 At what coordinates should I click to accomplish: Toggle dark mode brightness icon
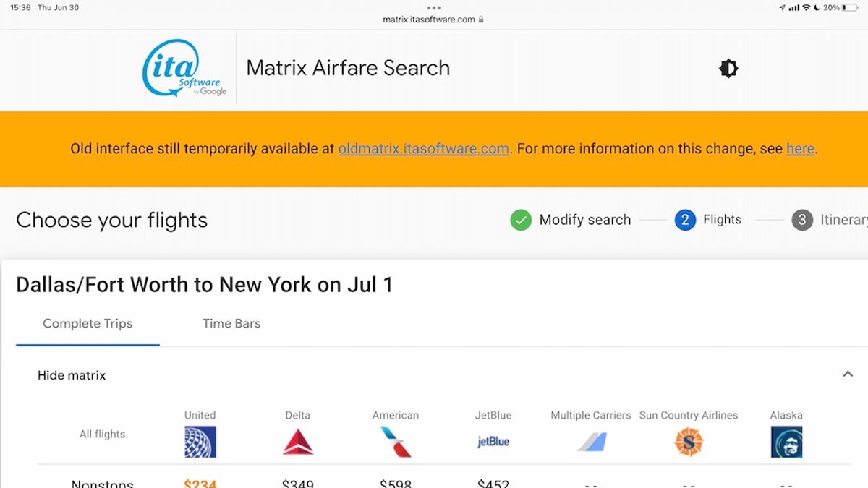[x=728, y=69]
